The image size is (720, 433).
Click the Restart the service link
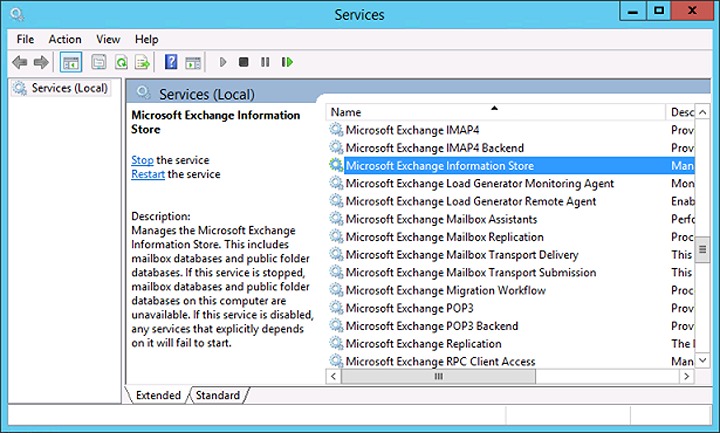coord(148,174)
